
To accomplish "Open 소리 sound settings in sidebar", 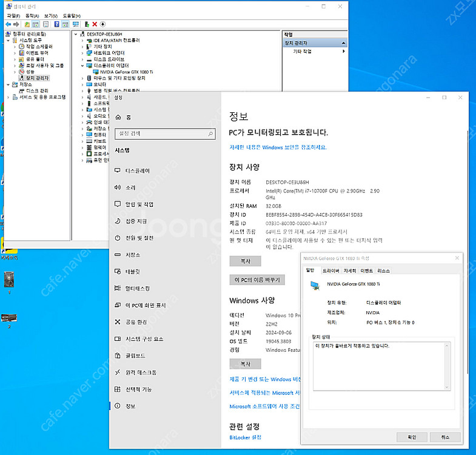I will coord(130,187).
